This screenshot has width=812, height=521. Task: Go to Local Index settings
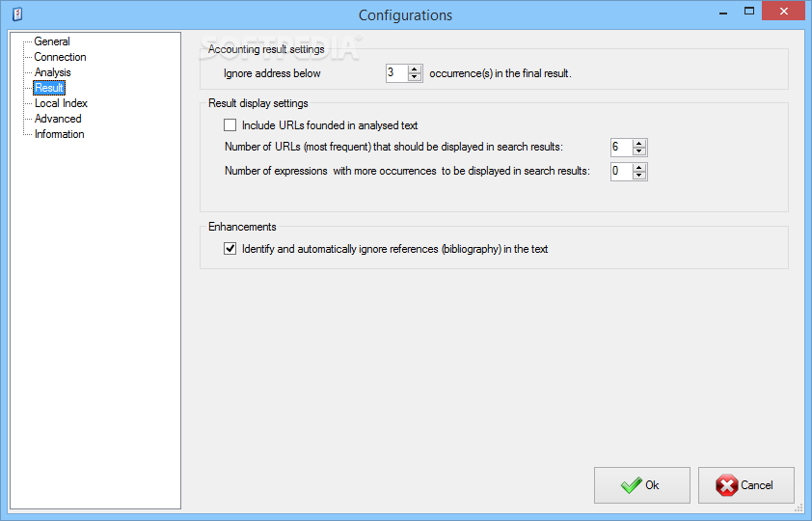click(61, 103)
